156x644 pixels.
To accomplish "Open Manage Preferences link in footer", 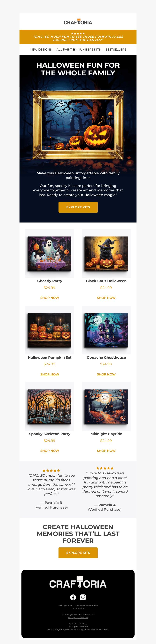I will coord(78,617).
